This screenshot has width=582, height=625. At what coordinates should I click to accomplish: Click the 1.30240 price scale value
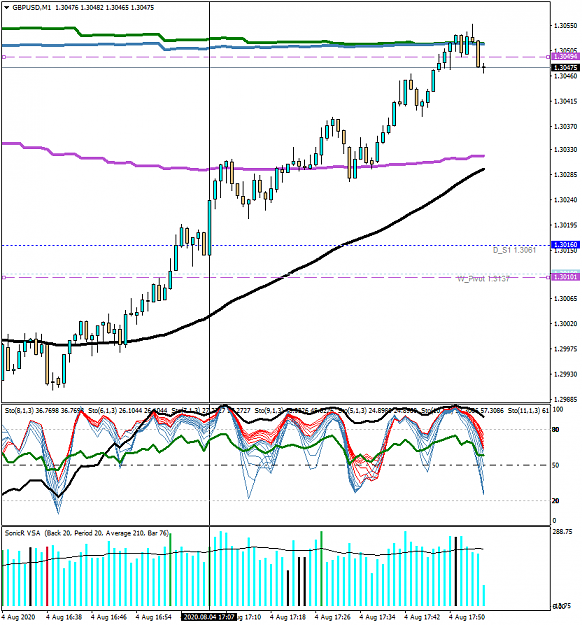566,200
